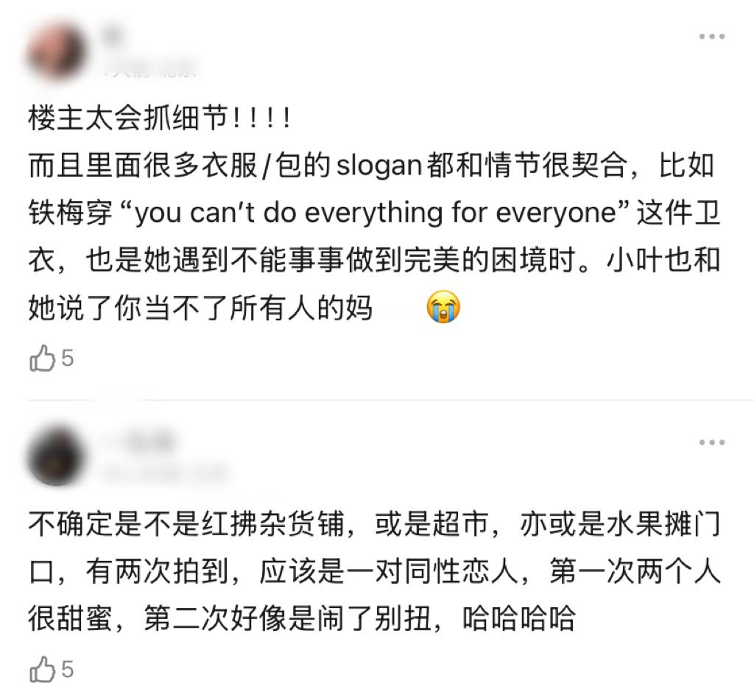Open more options for the 红拂杂货铺 comment
The width and height of the screenshot is (754, 700).
pyautogui.click(x=712, y=442)
